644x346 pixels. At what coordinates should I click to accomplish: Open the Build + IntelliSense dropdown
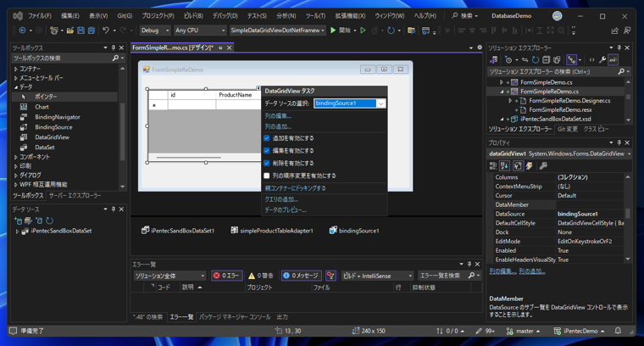377,276
